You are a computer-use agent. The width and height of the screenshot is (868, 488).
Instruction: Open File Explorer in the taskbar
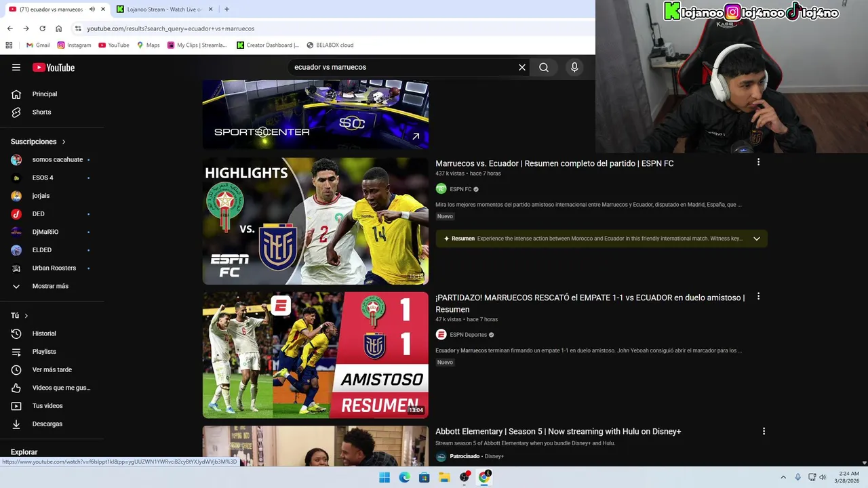pos(444,477)
